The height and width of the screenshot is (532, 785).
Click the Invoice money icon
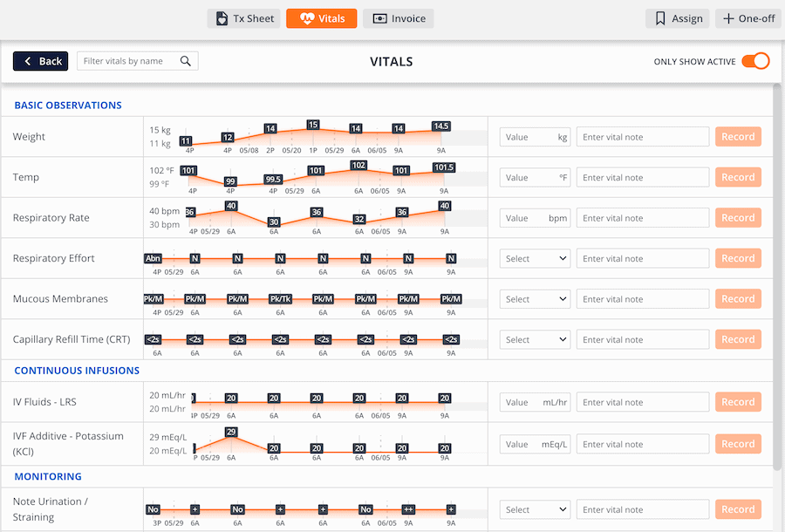tap(379, 18)
